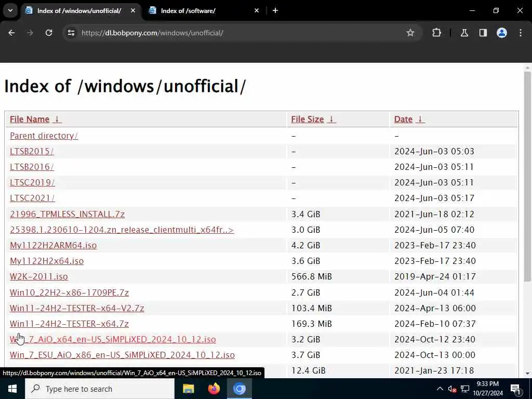The image size is (532, 399).
Task: Close the Index of /windows/unofficial/ tab
Action: (133, 10)
